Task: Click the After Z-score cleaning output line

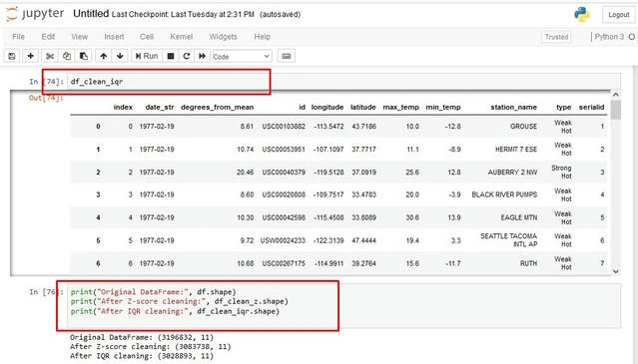Action: [x=150, y=346]
